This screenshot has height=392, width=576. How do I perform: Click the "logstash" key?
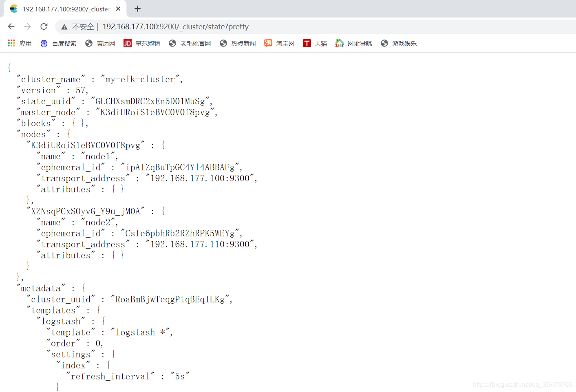click(61, 321)
